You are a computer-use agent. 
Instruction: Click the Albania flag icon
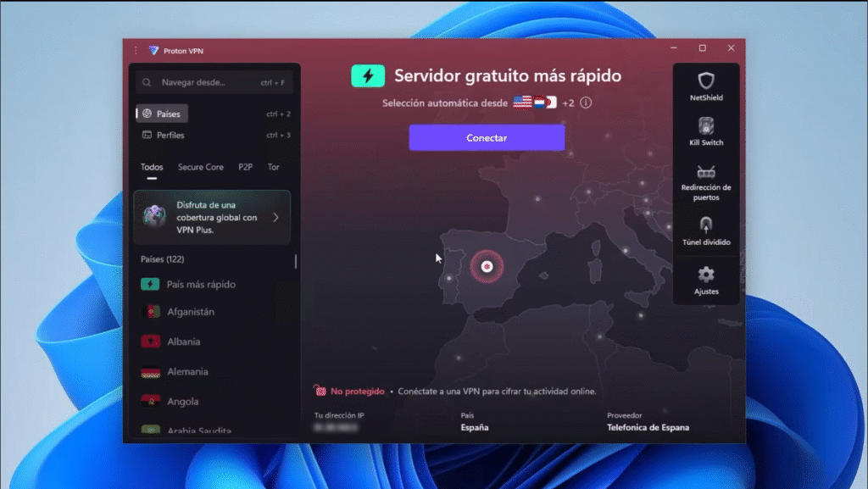(150, 342)
